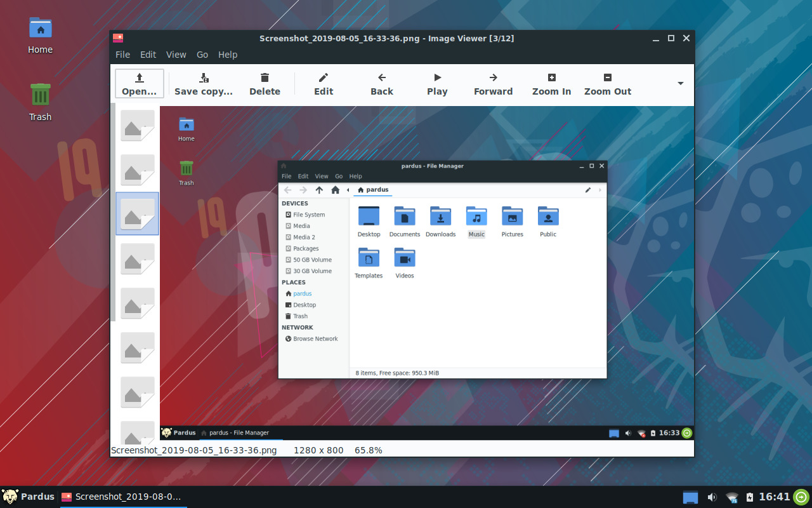The width and height of the screenshot is (812, 508).
Task: Open the green session menu in the tray
Action: (797, 497)
